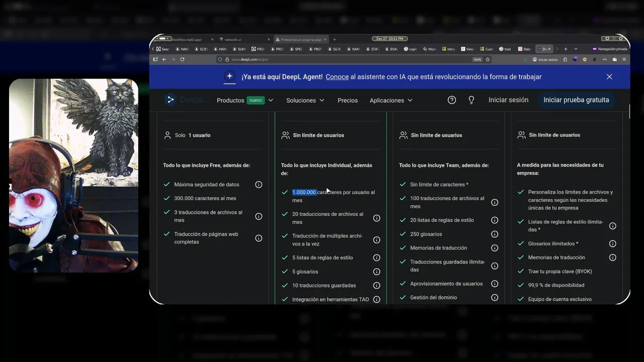
Task: Open the system power icon in top bar
Action: pyautogui.click(x=621, y=38)
